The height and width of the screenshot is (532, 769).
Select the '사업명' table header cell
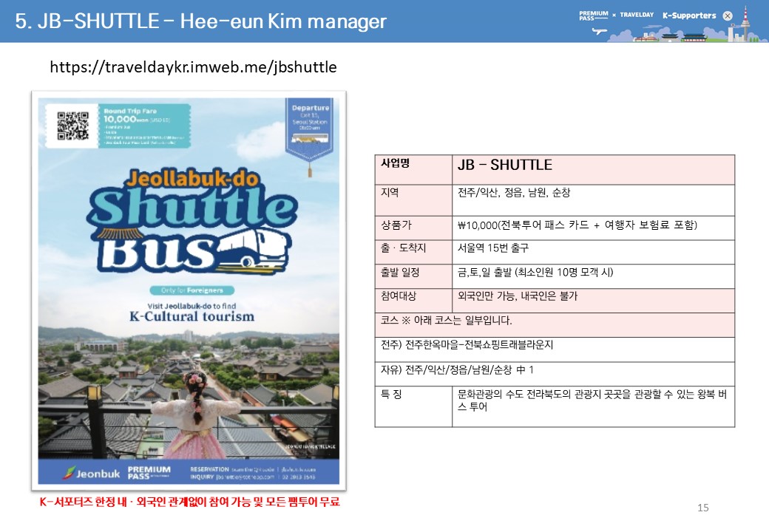point(413,170)
